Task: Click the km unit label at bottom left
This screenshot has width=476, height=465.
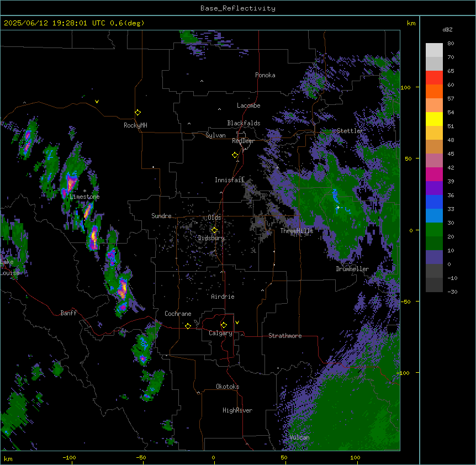Action: point(8,458)
